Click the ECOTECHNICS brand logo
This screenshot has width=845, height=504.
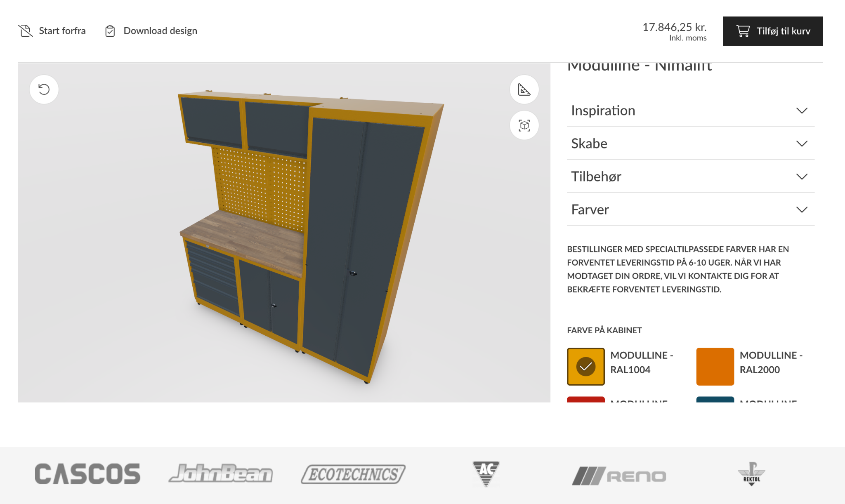pyautogui.click(x=353, y=474)
